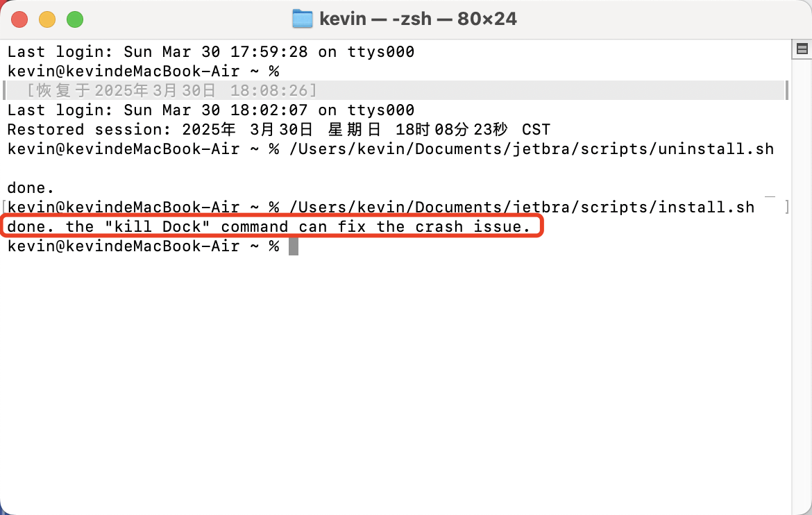Click the "Restored session" line ending in CST
The image size is (812, 515).
click(278, 130)
